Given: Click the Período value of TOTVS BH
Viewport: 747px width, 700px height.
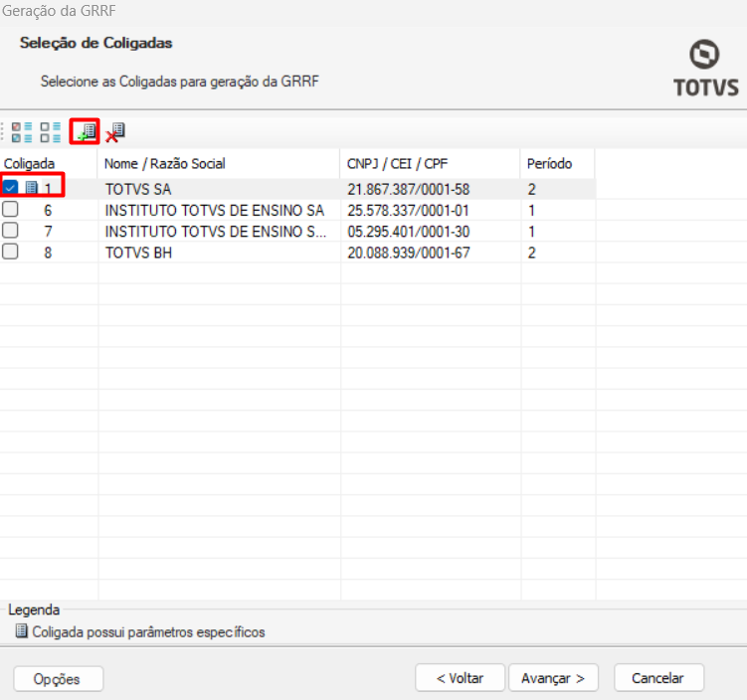Looking at the screenshot, I should 532,253.
